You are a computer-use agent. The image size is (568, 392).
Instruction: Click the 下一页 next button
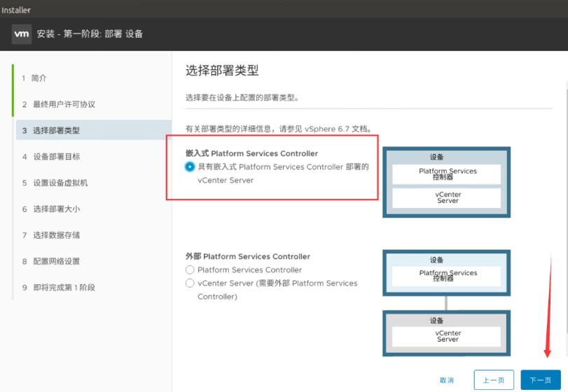click(541, 380)
